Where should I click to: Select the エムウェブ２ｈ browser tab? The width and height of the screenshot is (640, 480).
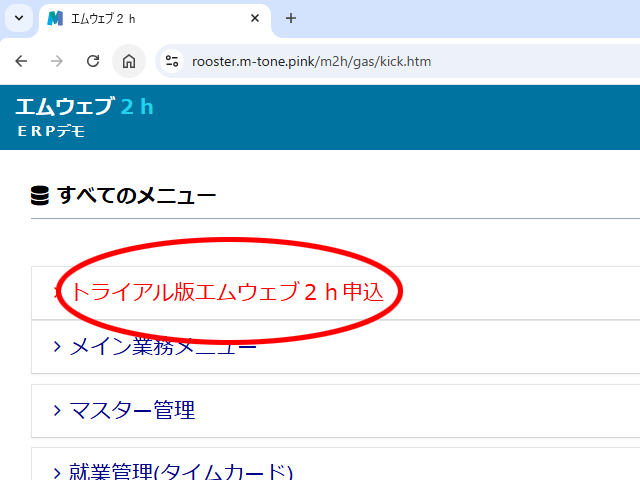[155, 19]
